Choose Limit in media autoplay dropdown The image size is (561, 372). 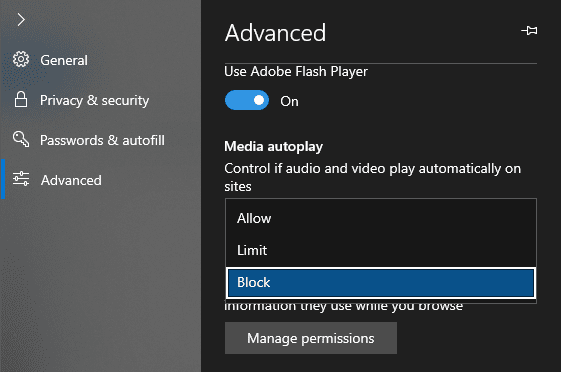pos(381,250)
